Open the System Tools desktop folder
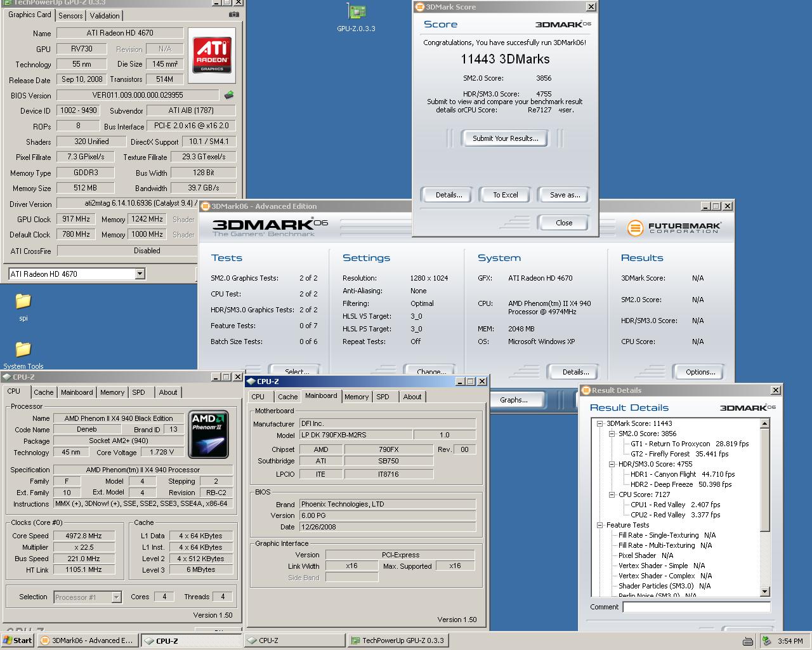The height and width of the screenshot is (650, 812). (23, 355)
